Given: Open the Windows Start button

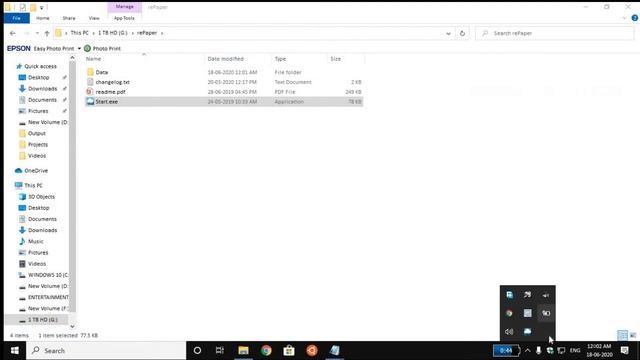Looking at the screenshot, I should click(15, 351).
